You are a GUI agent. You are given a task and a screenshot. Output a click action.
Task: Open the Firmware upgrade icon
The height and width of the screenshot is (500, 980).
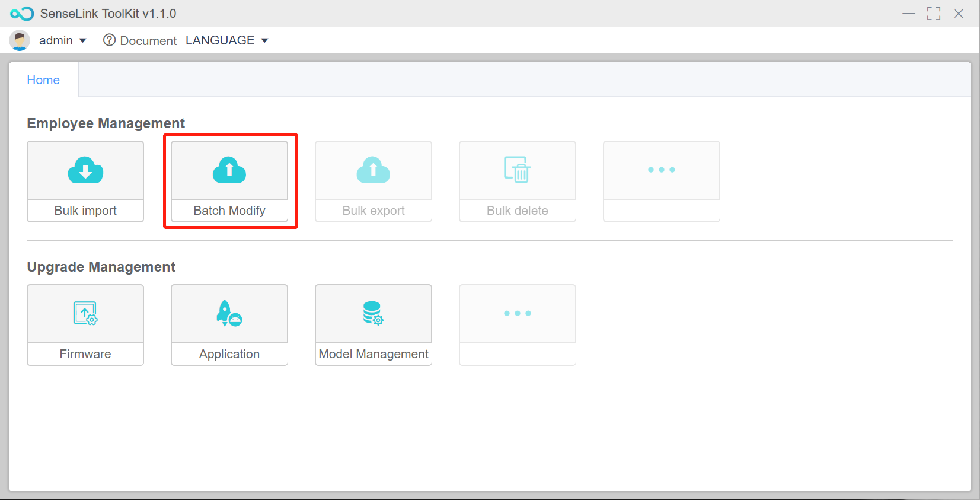85,313
